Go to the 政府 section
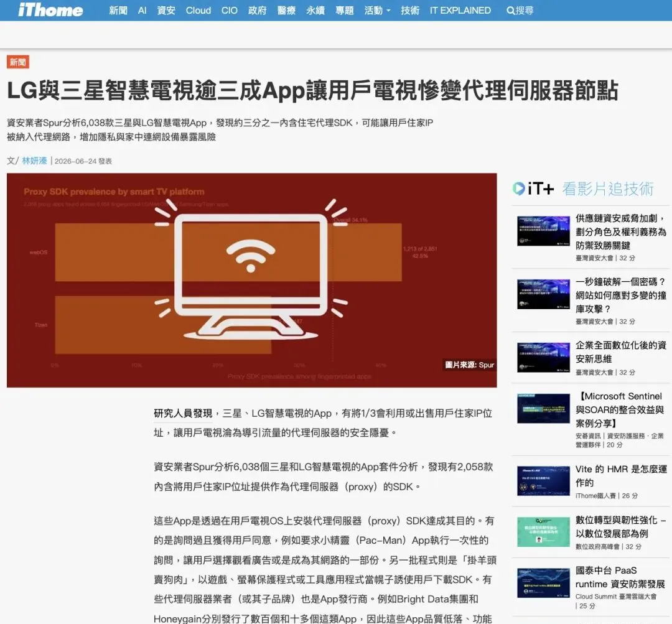Viewport: 672px width, 624px height. 257,11
